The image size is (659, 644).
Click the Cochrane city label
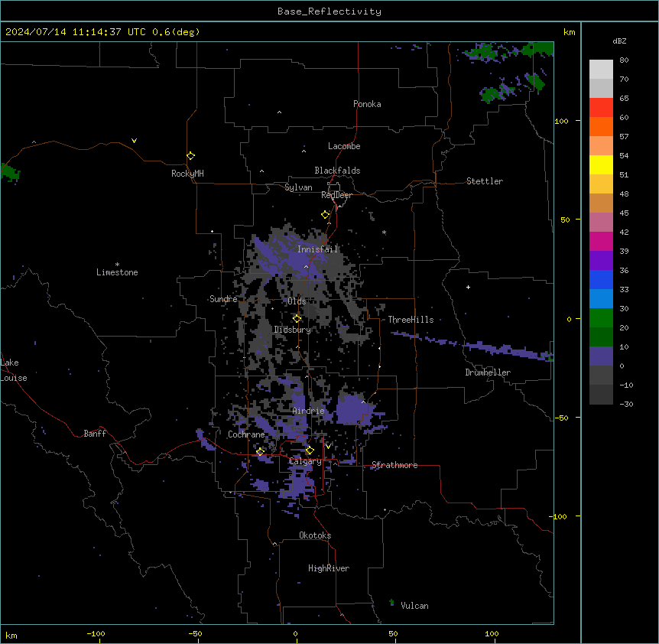tap(246, 434)
